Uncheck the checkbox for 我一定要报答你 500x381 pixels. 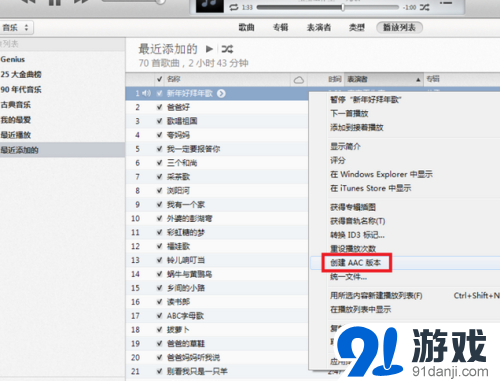click(160, 149)
